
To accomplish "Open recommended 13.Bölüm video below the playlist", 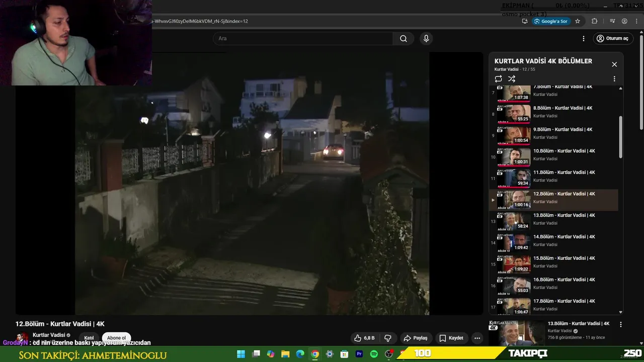I will [x=579, y=324].
